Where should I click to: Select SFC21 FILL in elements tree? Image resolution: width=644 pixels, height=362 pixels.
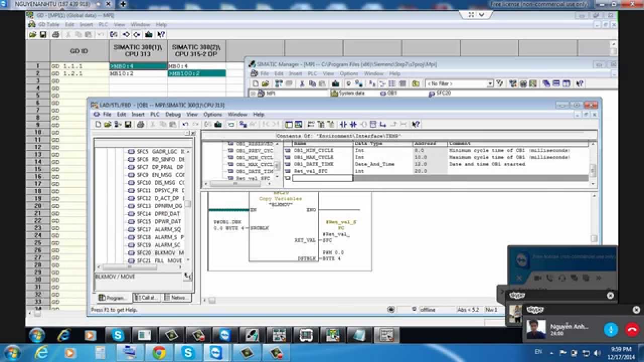[156, 260]
